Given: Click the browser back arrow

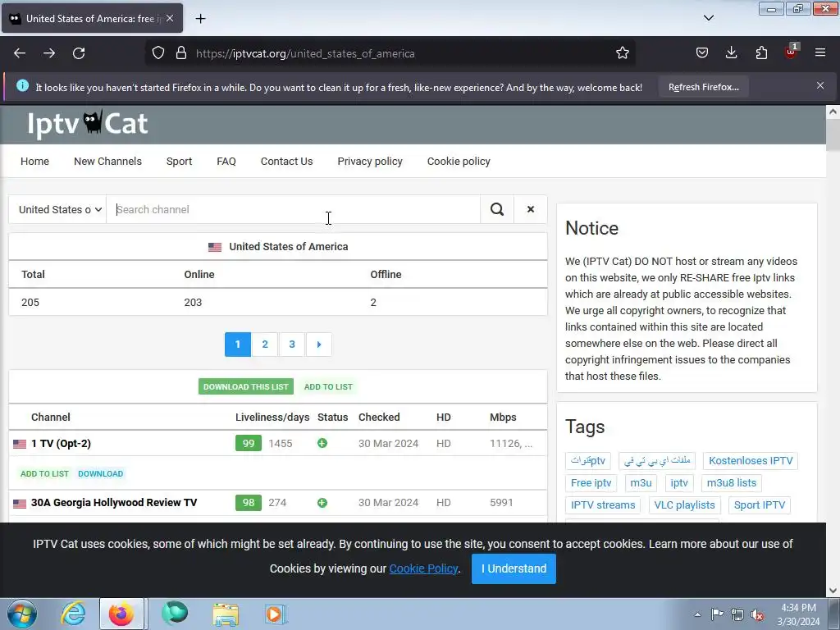Looking at the screenshot, I should coord(20,53).
